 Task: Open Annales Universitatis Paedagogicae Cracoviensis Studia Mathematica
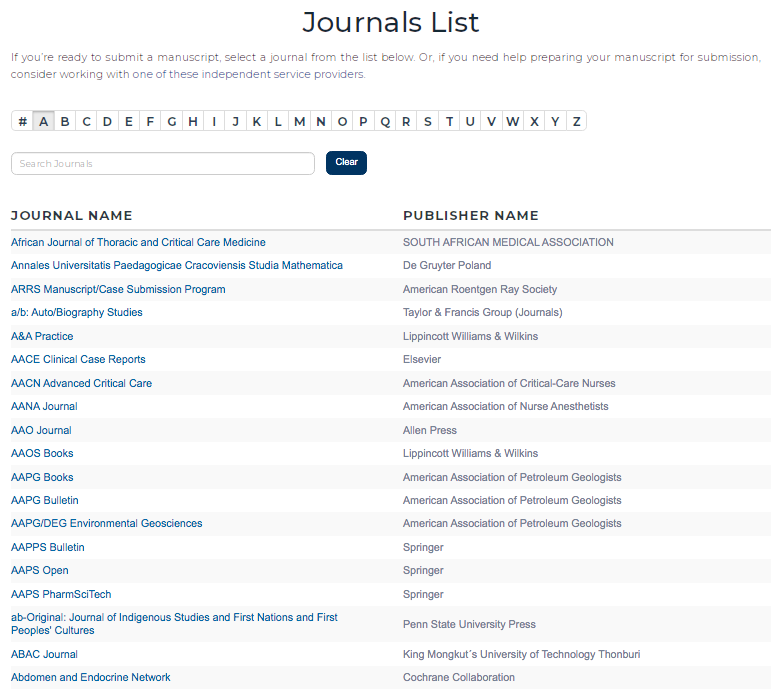(x=176, y=265)
